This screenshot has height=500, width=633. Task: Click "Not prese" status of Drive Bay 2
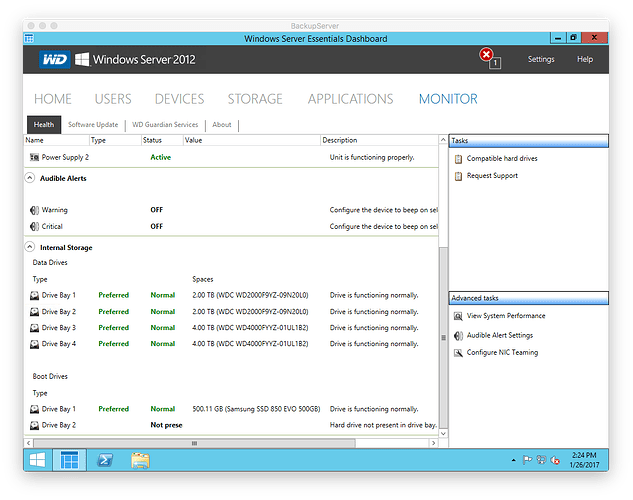[166, 425]
